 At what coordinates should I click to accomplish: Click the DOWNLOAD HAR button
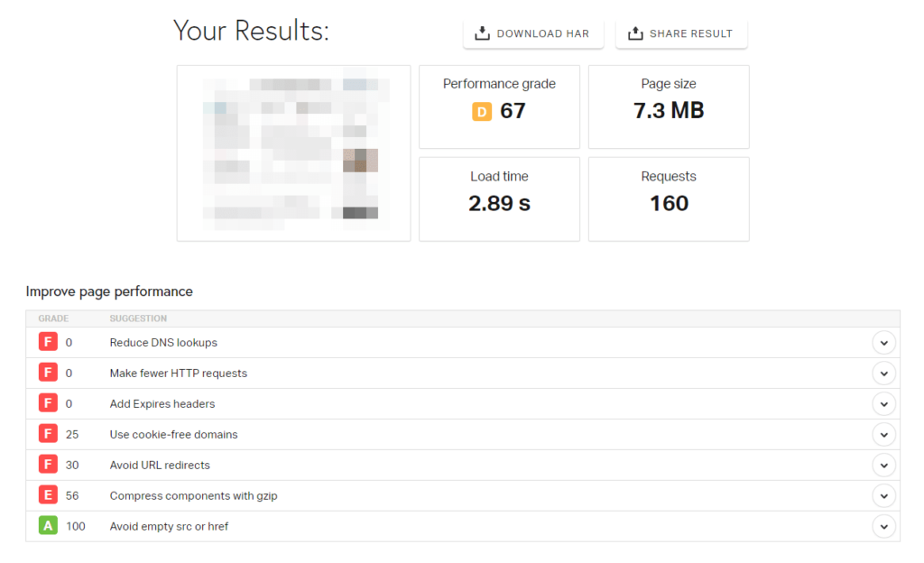click(x=533, y=32)
